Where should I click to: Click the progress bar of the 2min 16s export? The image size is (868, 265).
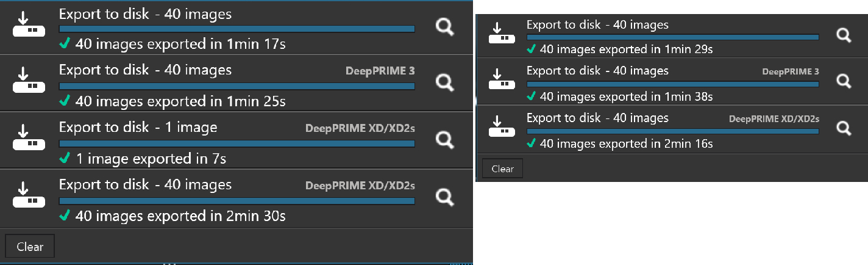click(x=672, y=131)
